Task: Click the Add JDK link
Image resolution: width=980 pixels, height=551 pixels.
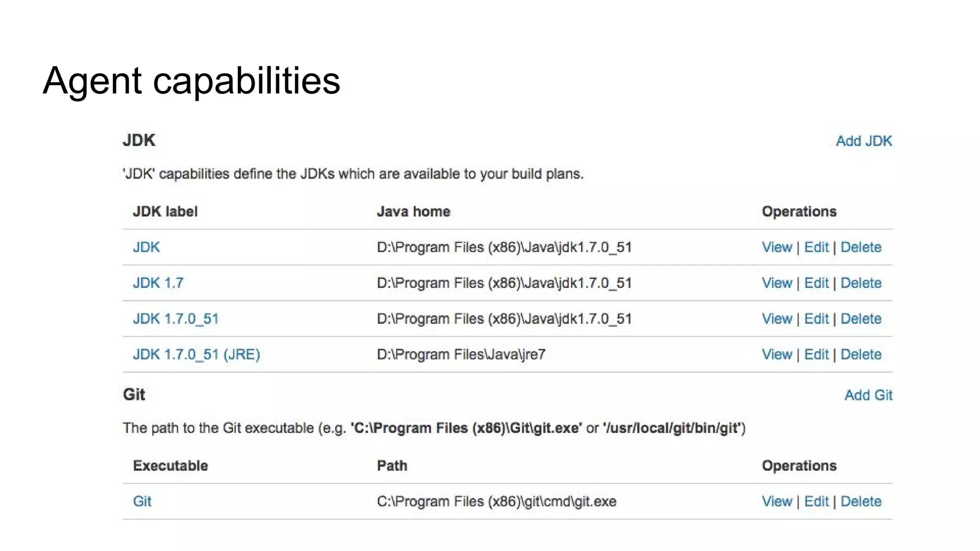Action: point(864,141)
